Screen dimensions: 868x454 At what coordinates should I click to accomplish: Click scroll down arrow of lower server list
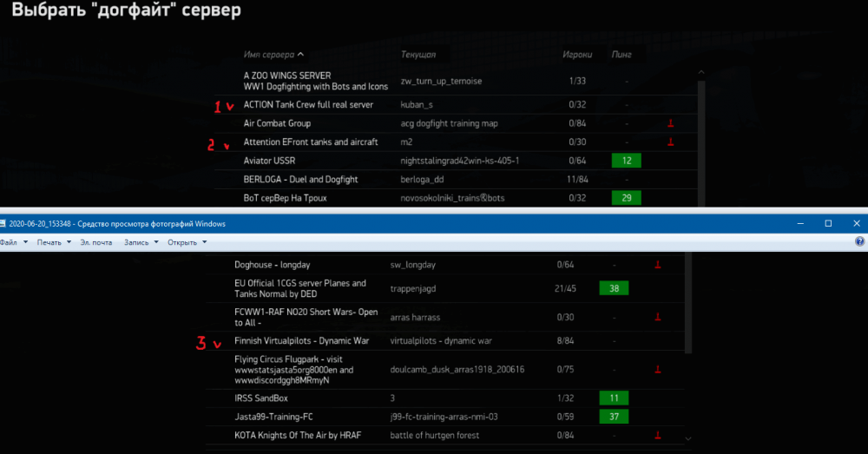[x=688, y=438]
